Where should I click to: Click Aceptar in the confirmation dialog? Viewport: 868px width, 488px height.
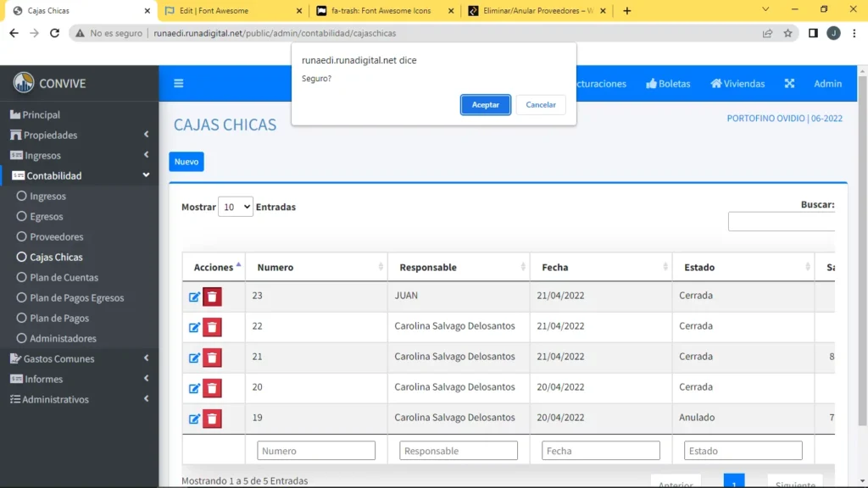point(486,105)
